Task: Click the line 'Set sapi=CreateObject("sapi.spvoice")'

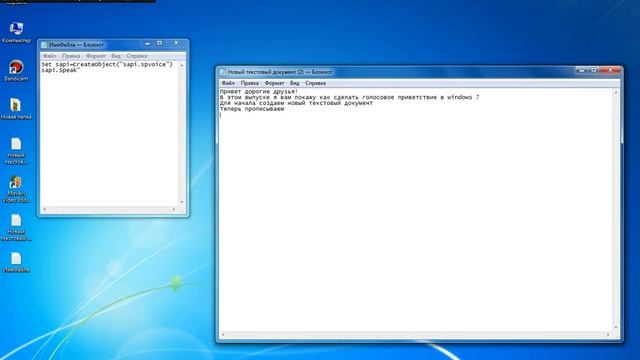Action: [107, 64]
